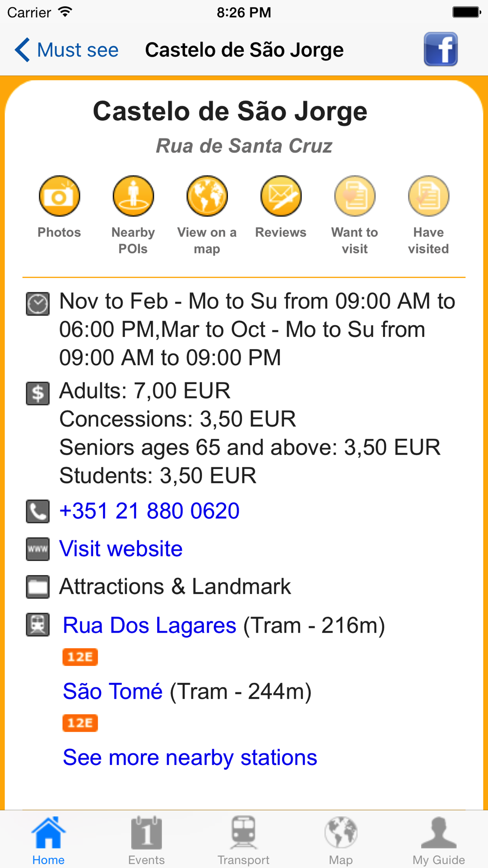
Task: Toggle the Want to visit marker
Action: pos(355,196)
